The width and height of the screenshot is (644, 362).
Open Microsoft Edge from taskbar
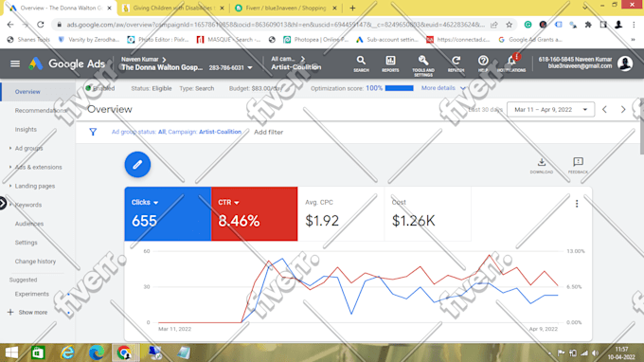tap(97, 353)
